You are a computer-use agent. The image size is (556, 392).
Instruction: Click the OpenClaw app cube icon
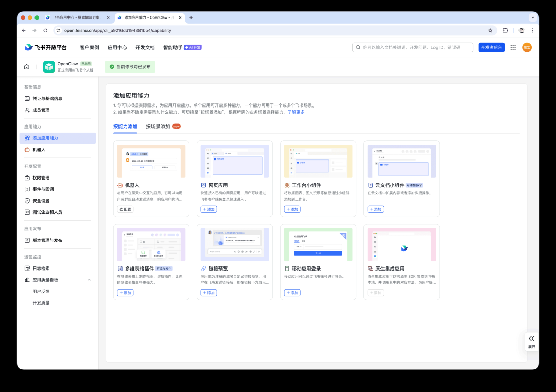coord(49,67)
